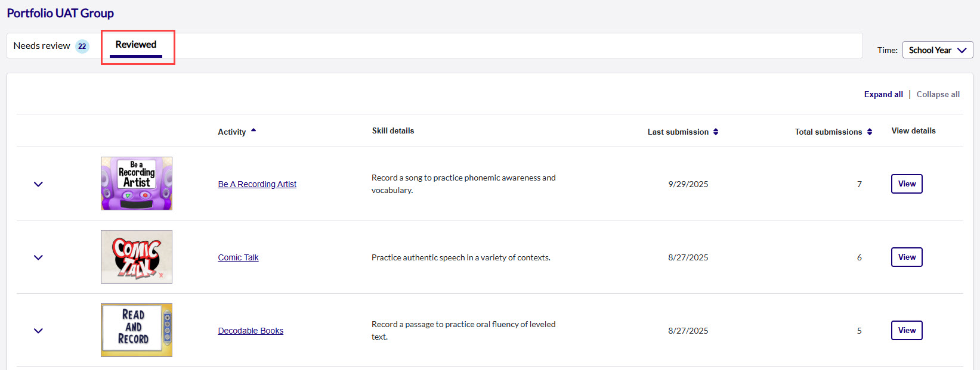980x370 pixels.
Task: View details for Decodable Books
Action: pyautogui.click(x=906, y=331)
